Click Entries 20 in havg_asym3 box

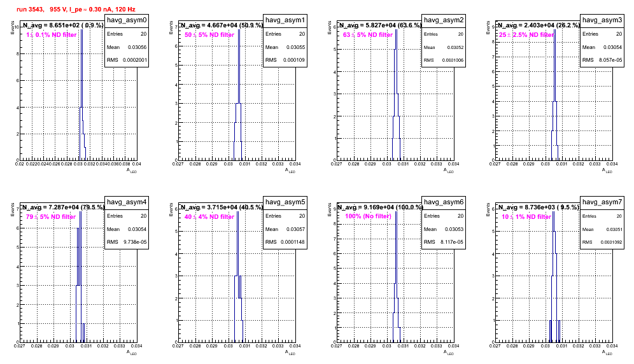point(602,34)
